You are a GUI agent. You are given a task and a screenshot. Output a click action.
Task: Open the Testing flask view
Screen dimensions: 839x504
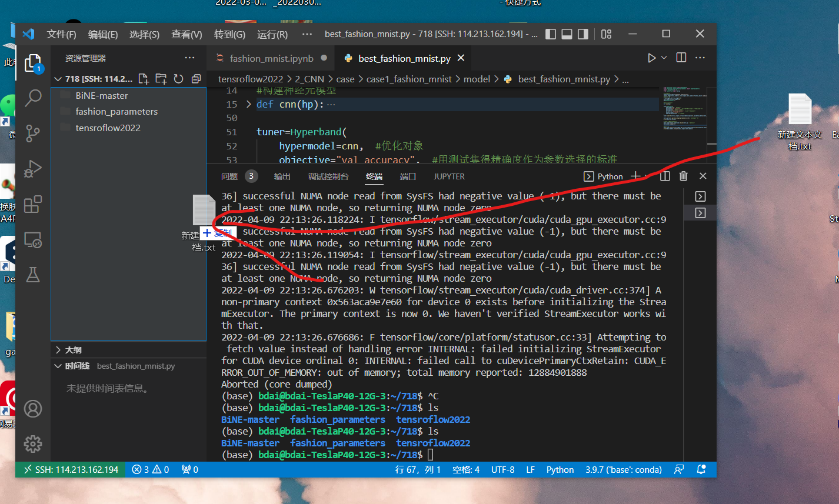[33, 275]
